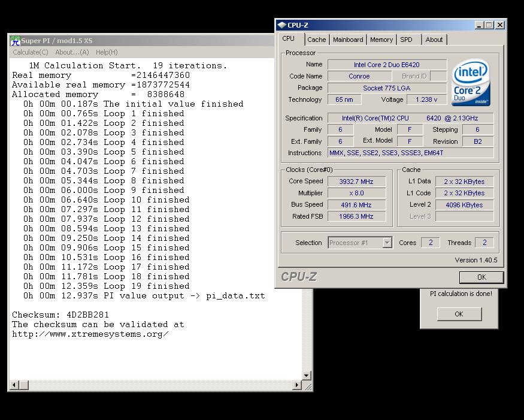Screen dimensions: 524x420
Task: Click the Specification field text
Action: pos(410,118)
